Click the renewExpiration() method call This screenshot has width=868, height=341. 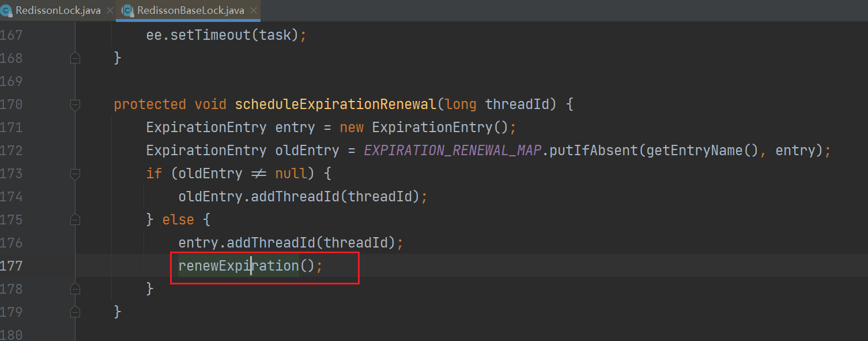click(x=239, y=266)
